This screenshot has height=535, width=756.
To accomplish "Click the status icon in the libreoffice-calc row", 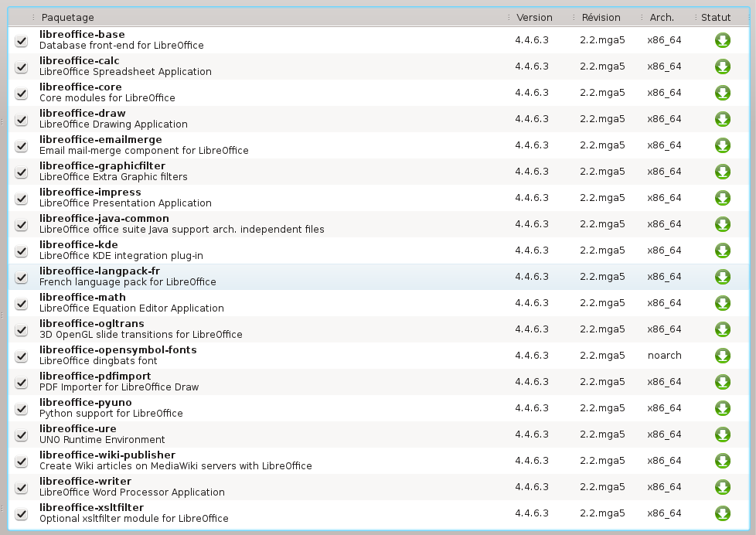I will click(722, 66).
